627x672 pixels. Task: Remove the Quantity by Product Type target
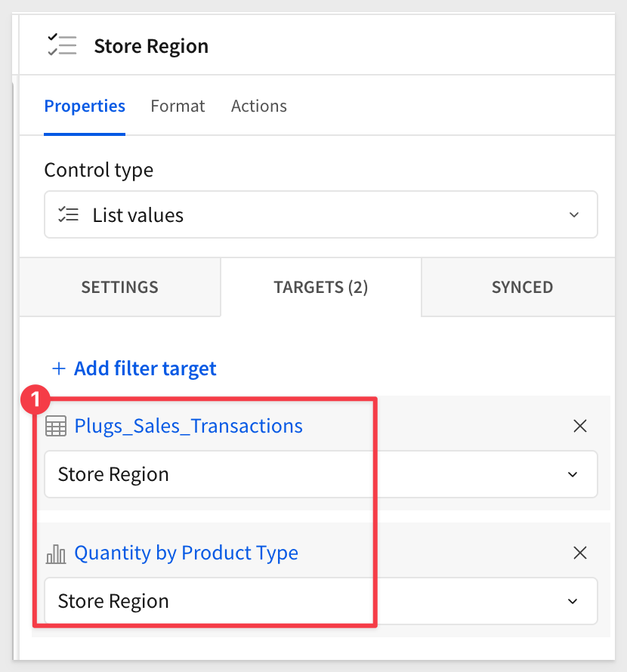(x=580, y=553)
